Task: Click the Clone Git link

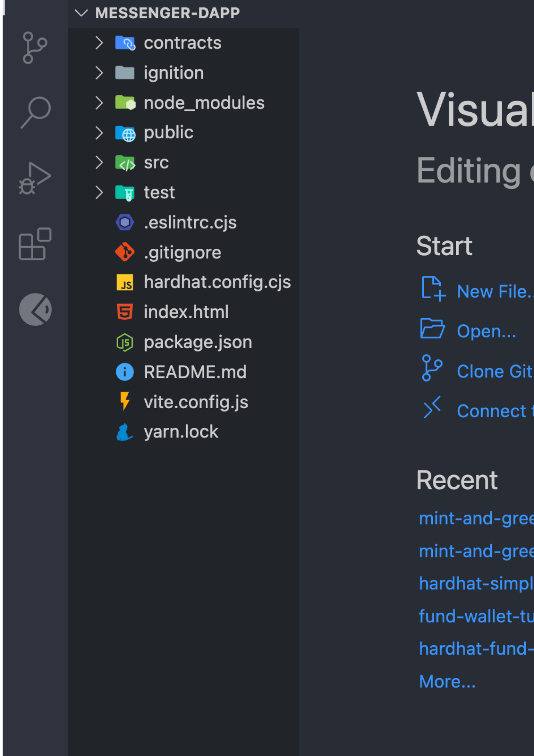Action: (495, 371)
